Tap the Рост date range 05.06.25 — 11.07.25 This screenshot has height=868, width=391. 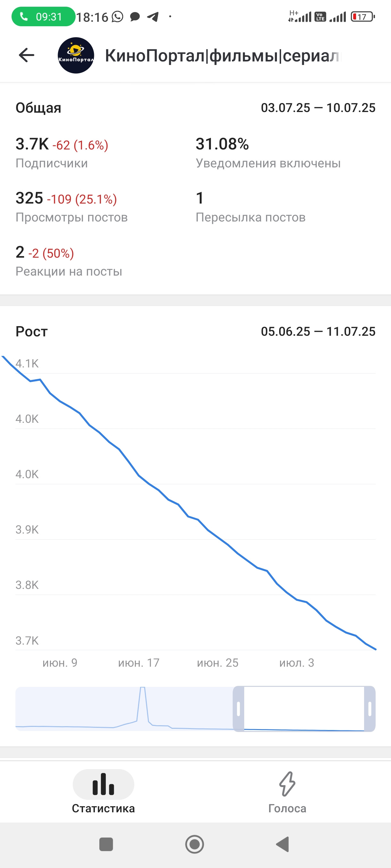pos(318,331)
